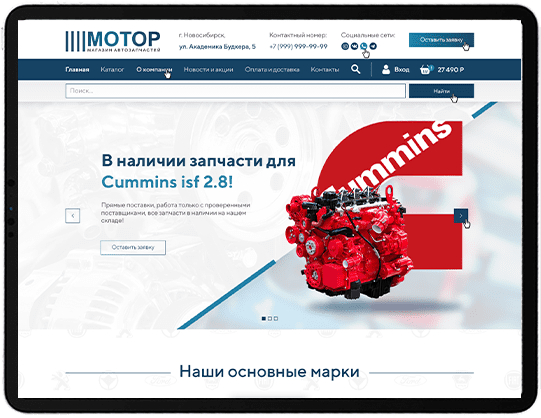541x418 pixels.
Task: Open the Каталог menu item
Action: (x=112, y=70)
